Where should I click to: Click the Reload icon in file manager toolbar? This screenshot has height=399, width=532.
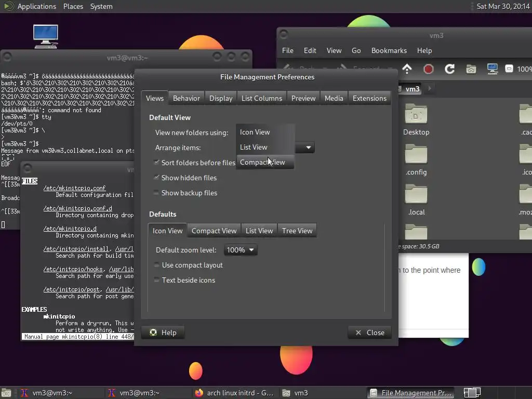pos(449,69)
